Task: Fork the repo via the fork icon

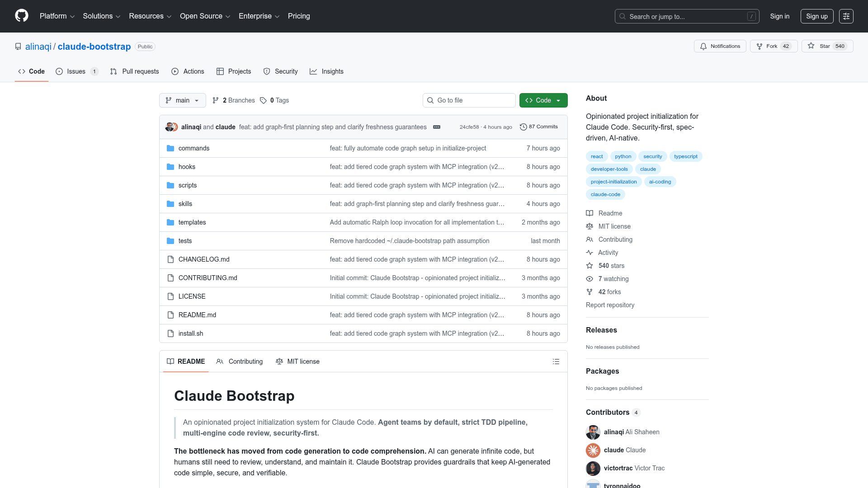Action: [759, 46]
